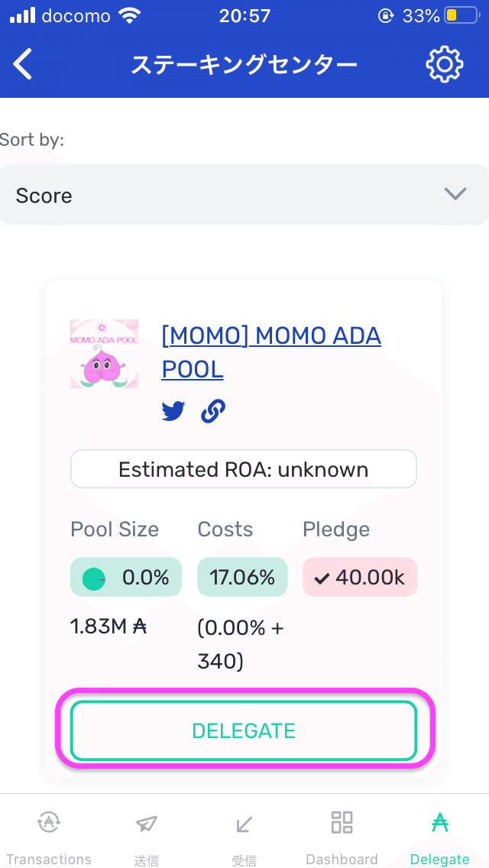Tap the Estimated ROA: unknown box

point(244,469)
